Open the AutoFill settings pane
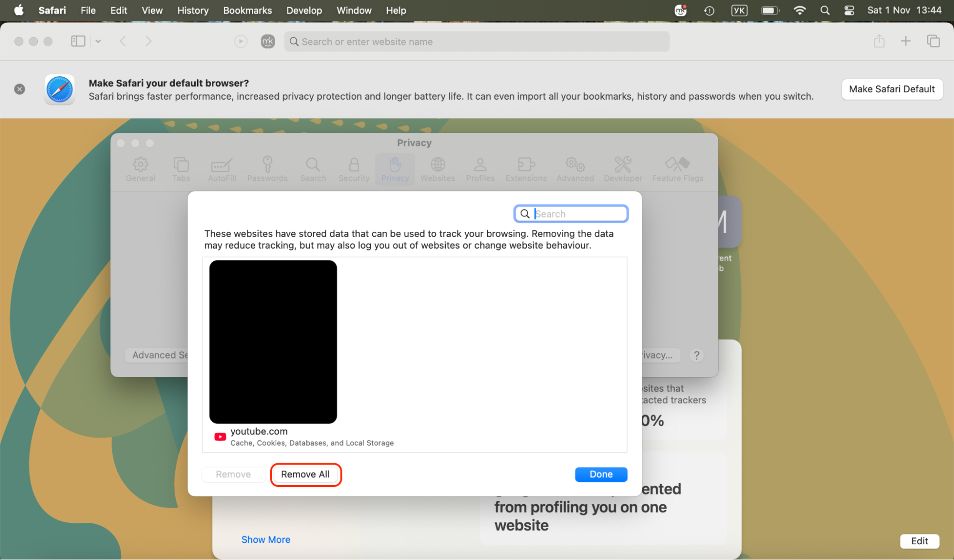This screenshot has height=560, width=954. [221, 169]
